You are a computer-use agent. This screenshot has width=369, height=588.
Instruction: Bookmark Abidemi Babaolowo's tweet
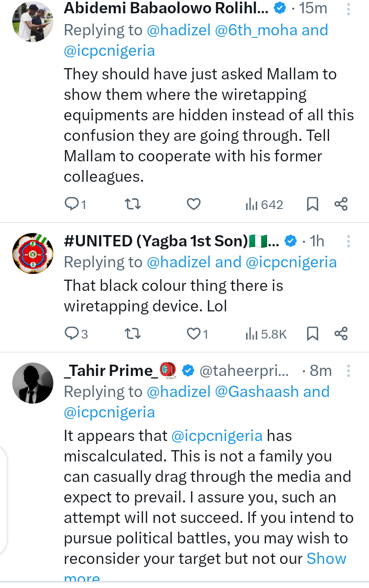312,204
